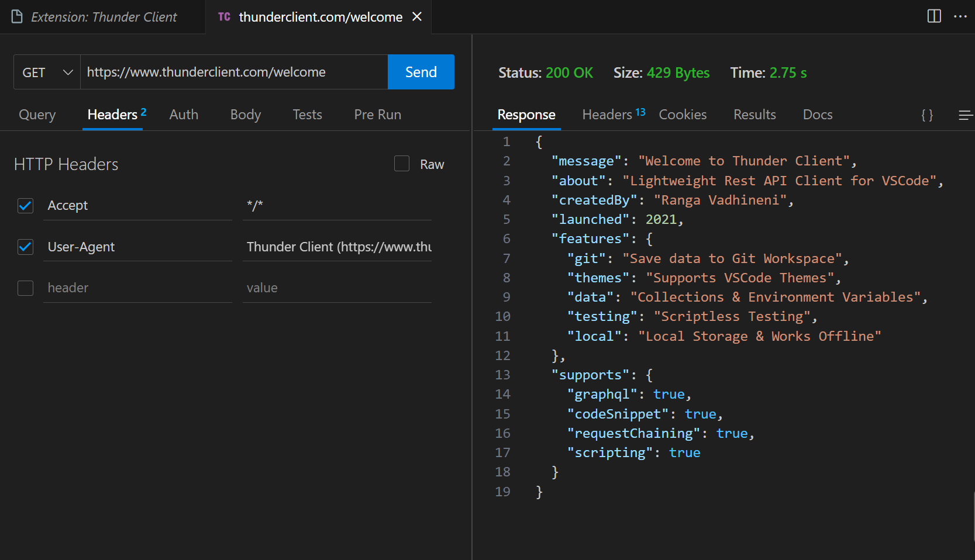
Task: Click the "features" key on line 6
Action: click(590, 238)
